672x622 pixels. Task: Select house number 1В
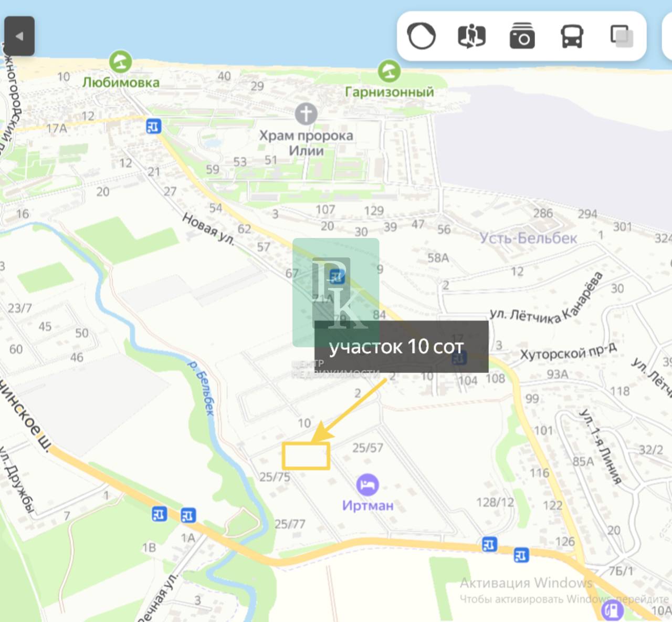pos(149,548)
